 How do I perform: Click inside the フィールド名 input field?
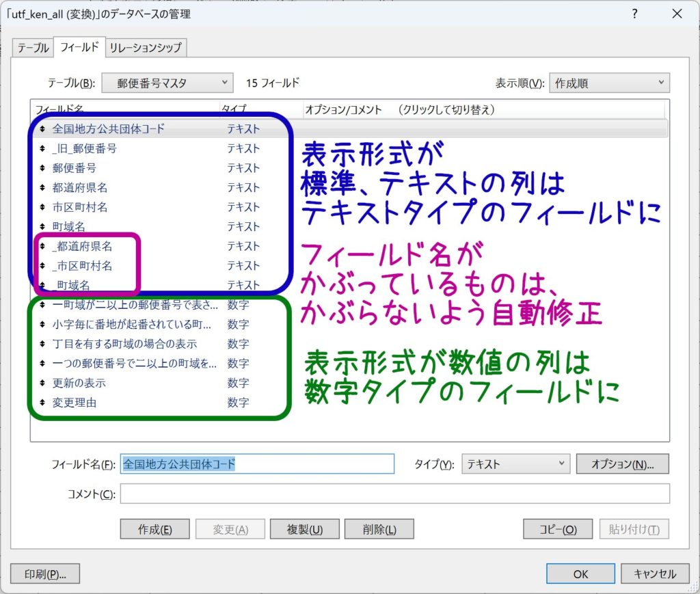[257, 464]
